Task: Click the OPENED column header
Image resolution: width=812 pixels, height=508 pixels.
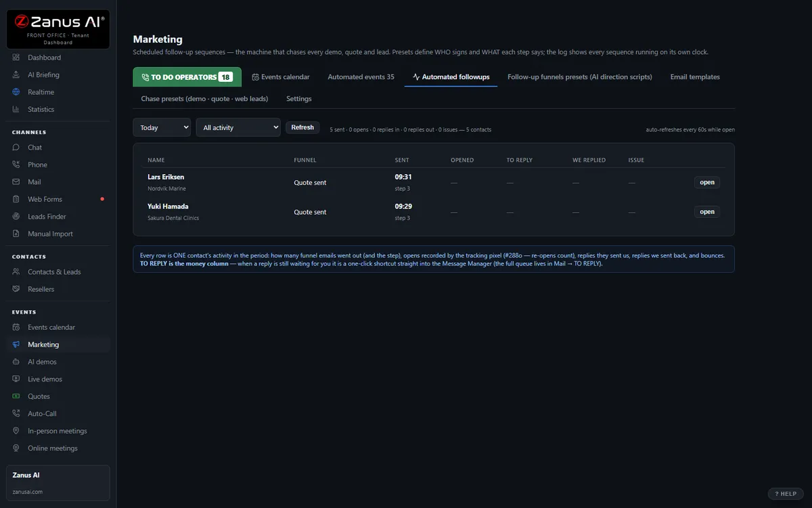Action: 462,160
